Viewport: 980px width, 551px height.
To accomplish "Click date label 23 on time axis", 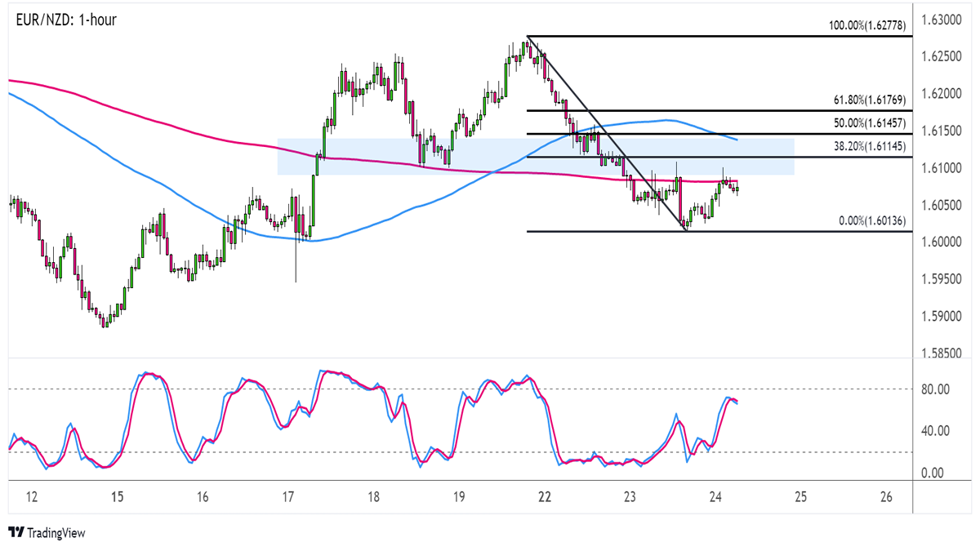I will pyautogui.click(x=630, y=497).
